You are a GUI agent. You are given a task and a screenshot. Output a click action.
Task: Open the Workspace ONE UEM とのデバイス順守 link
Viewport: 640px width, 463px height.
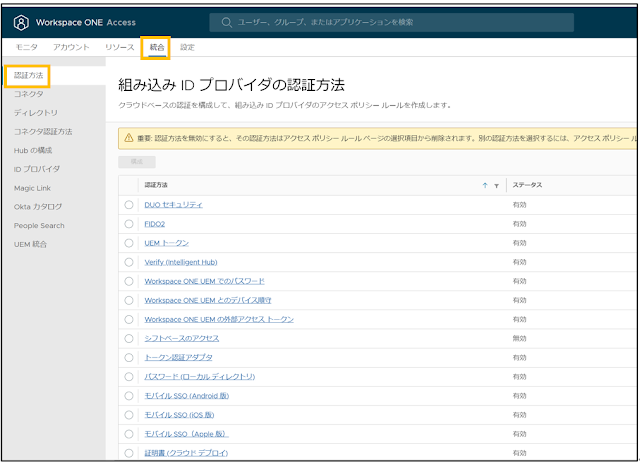pyautogui.click(x=208, y=301)
